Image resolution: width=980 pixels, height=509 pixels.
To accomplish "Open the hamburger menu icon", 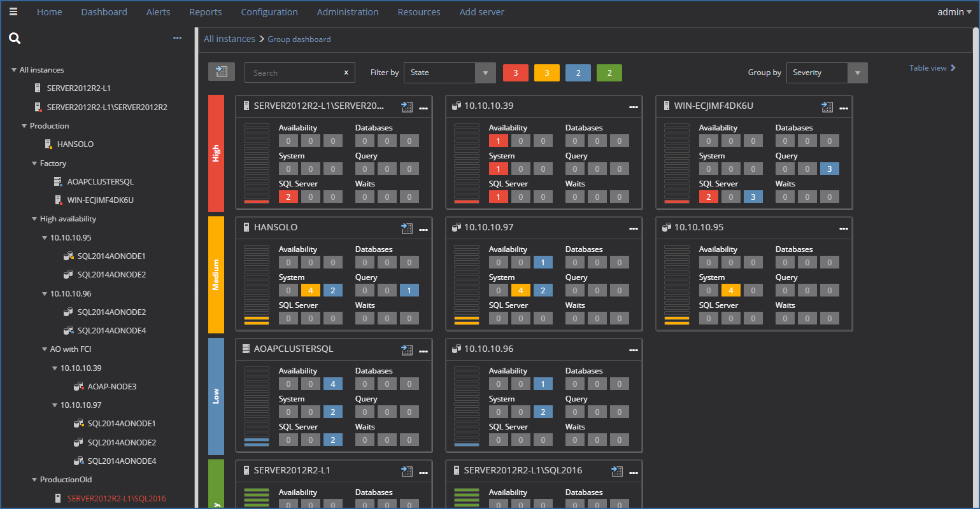I will pos(13,11).
